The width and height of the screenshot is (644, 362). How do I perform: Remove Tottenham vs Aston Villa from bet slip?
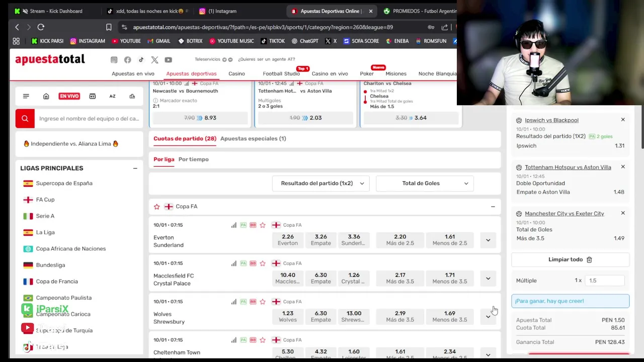(x=623, y=167)
